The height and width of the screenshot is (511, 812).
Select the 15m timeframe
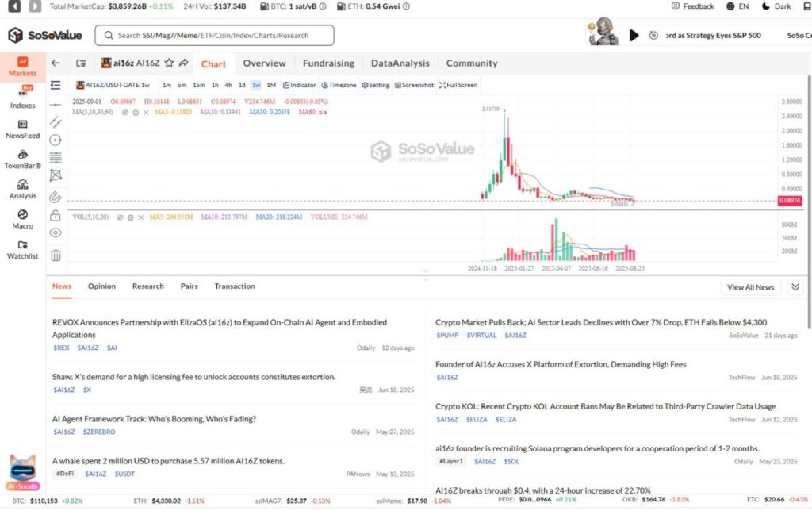point(199,85)
